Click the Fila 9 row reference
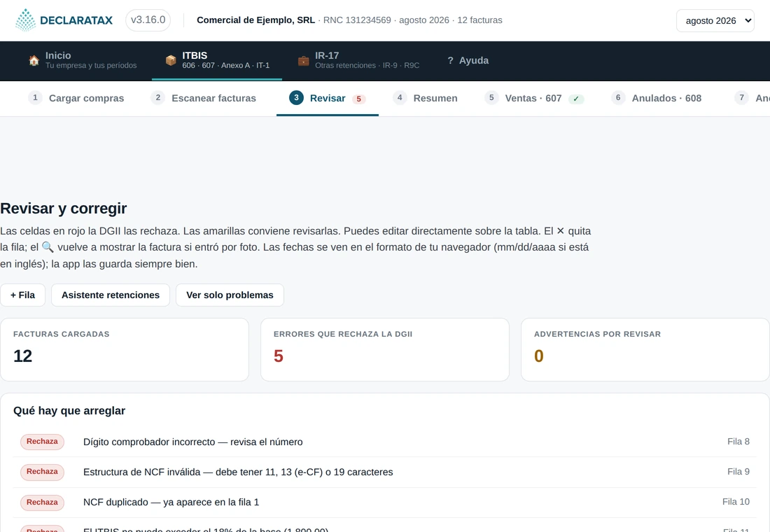This screenshot has height=532, width=770. click(738, 472)
